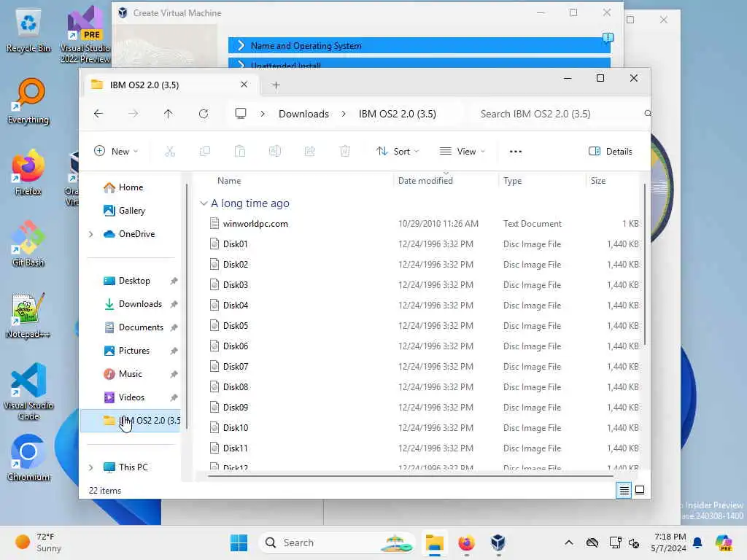Refresh the IBM OS2 folder view
The width and height of the screenshot is (747, 560).
[x=204, y=114]
